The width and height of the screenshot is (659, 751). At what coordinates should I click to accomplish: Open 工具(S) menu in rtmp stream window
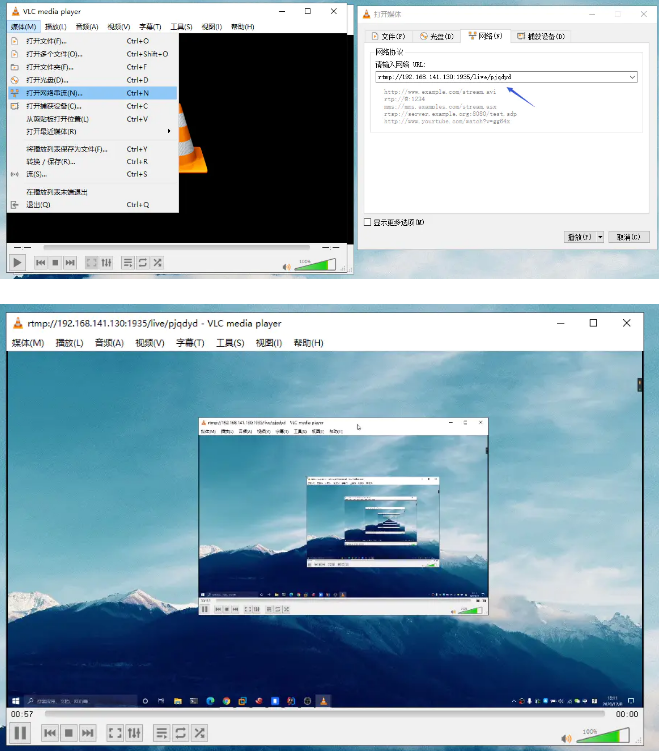(x=230, y=343)
